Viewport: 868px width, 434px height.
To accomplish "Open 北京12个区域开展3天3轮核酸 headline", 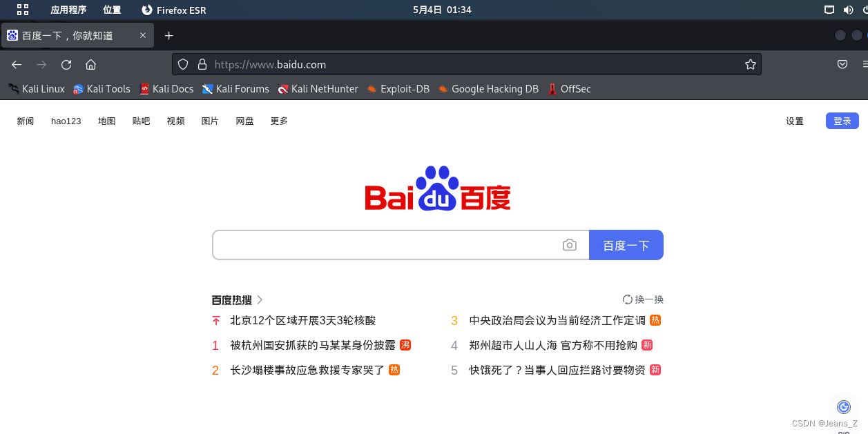I will 303,320.
